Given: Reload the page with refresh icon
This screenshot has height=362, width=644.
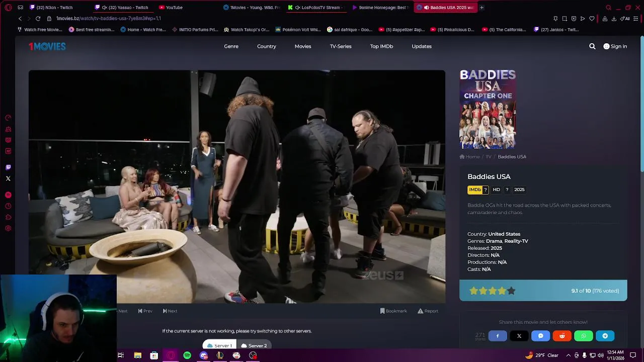Looking at the screenshot, I should [x=38, y=19].
